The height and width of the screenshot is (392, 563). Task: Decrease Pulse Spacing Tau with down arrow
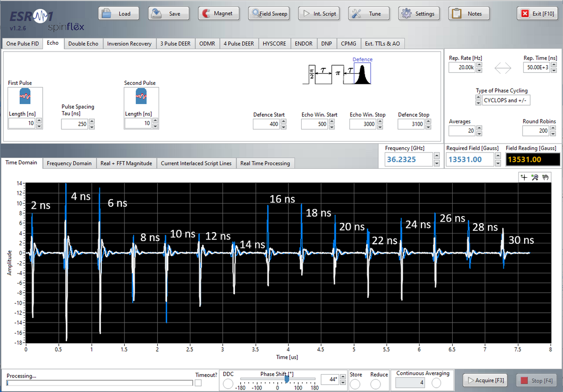tap(91, 127)
